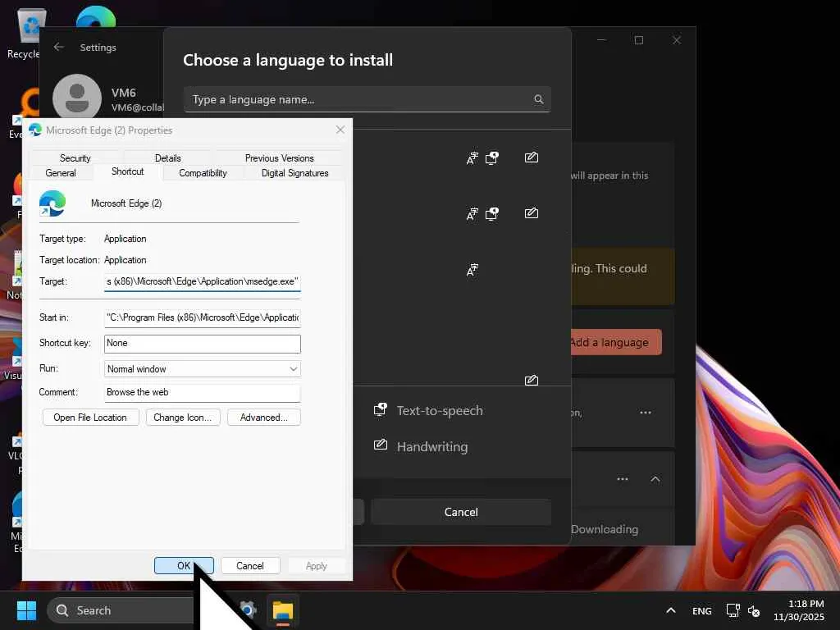The height and width of the screenshot is (630, 840).
Task: Click second language row display language icon
Action: [472, 214]
